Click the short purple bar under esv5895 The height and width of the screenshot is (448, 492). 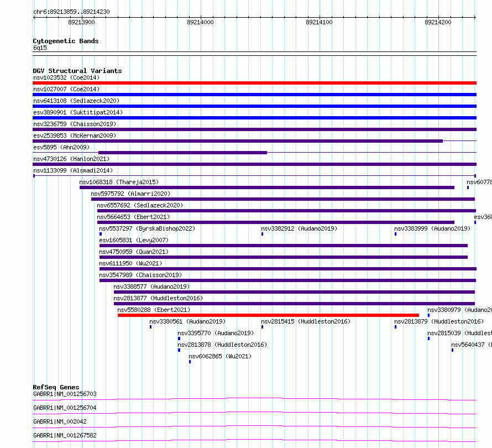pos(182,153)
